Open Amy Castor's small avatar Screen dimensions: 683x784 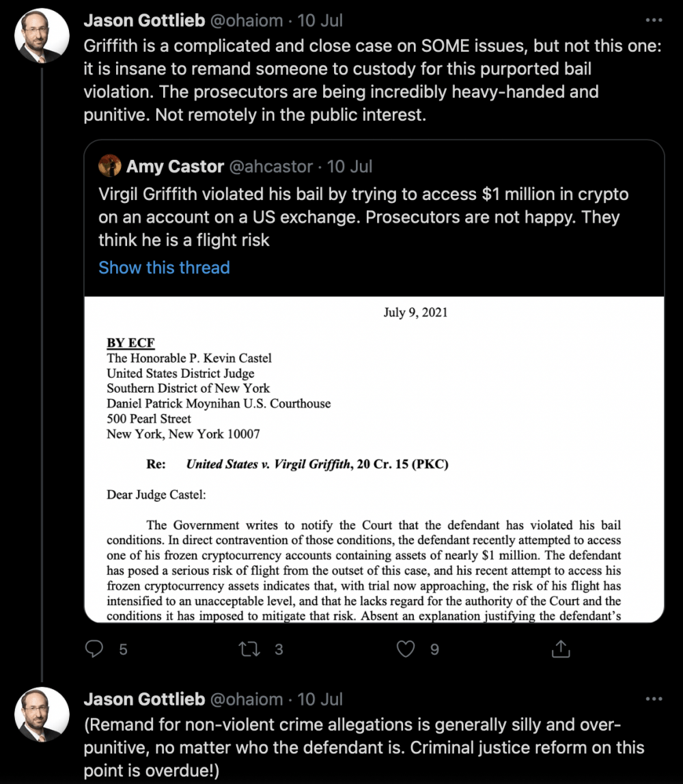110,166
